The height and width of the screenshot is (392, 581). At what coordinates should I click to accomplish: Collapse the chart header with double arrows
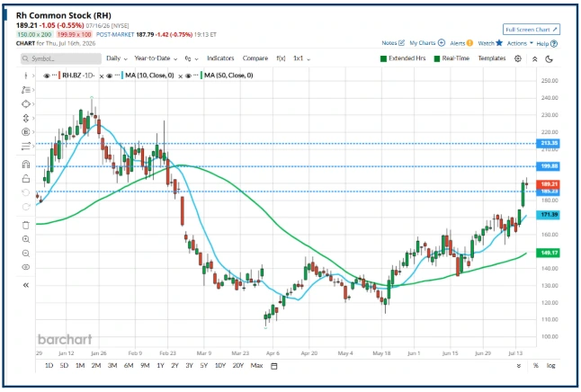(535, 59)
